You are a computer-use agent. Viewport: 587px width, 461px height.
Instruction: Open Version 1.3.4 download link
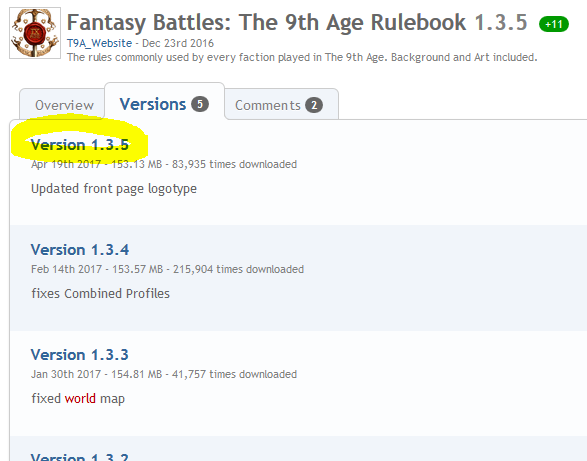click(80, 249)
